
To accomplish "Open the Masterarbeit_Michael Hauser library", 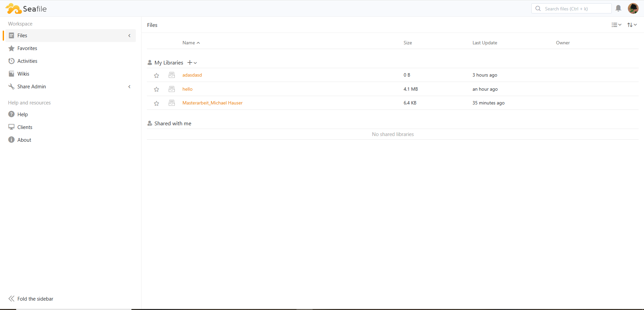I will [212, 103].
